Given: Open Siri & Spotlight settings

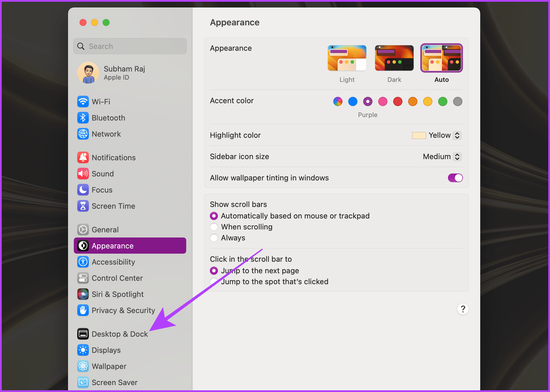Looking at the screenshot, I should click(118, 294).
